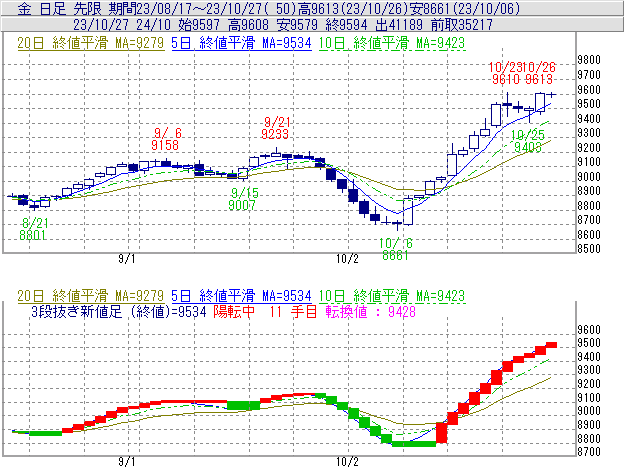624x475 pixels.
Task: Click the 9/6 9158 high label
Action: (x=166, y=139)
